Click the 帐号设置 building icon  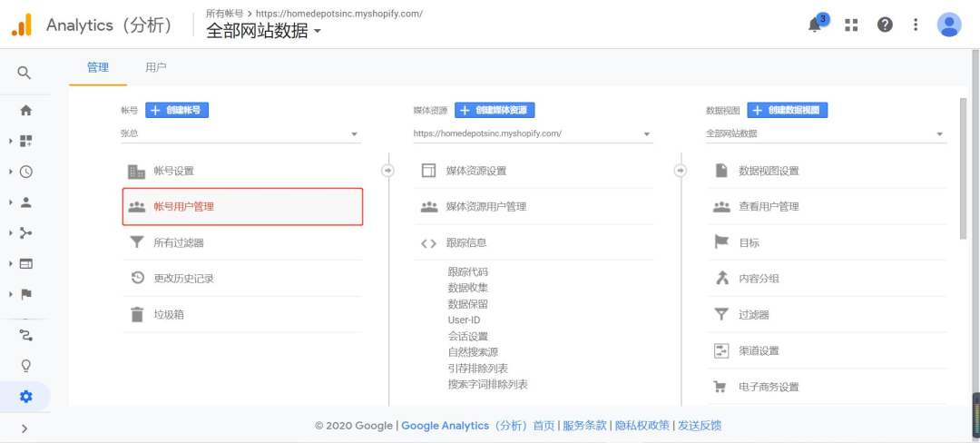pos(136,172)
